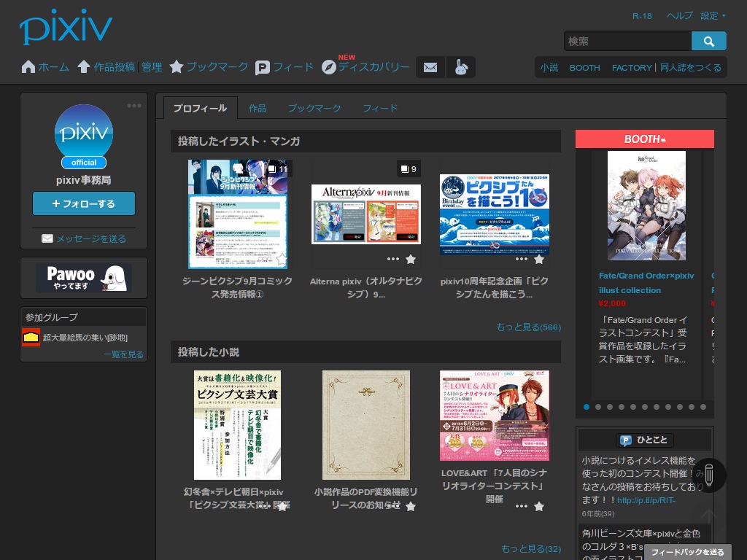Open the profile's ellipsis options menu
Screen dimensions: 747x560
coord(134,105)
